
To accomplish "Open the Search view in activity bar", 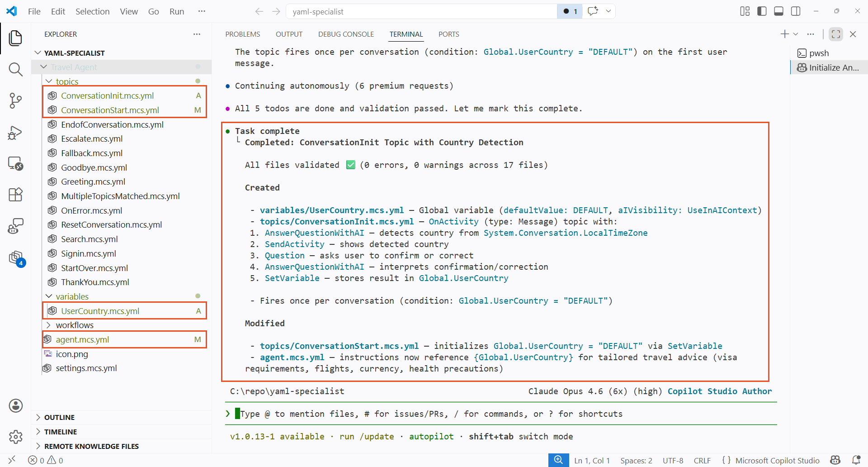I will tap(15, 69).
